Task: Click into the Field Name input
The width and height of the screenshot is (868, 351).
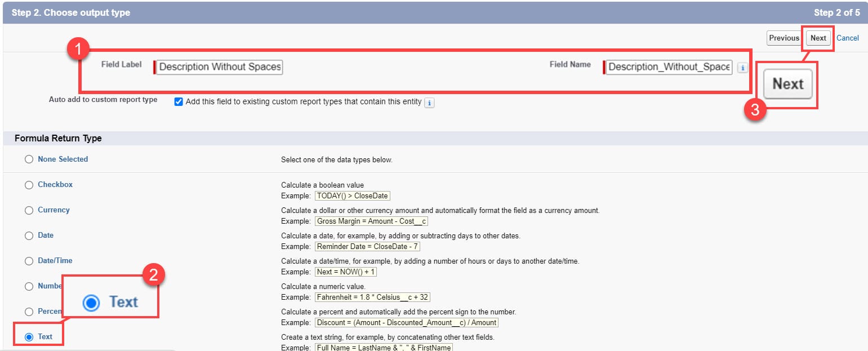Action: pyautogui.click(x=670, y=68)
